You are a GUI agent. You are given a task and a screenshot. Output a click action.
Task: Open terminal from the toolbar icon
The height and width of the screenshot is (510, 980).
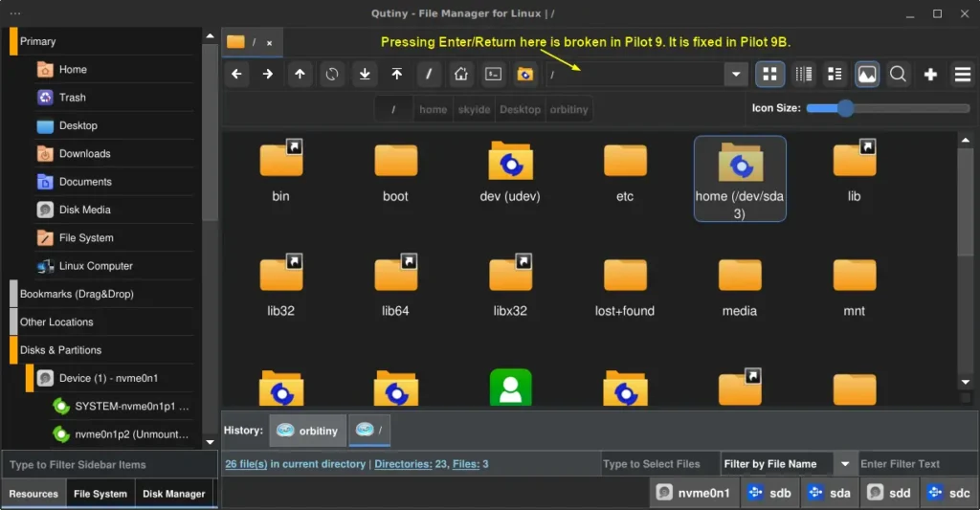(493, 75)
